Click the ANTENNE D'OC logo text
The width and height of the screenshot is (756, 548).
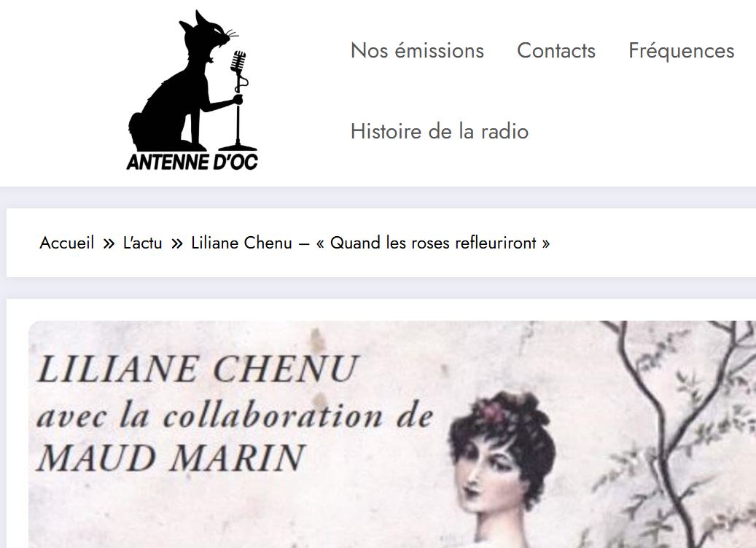(192, 162)
